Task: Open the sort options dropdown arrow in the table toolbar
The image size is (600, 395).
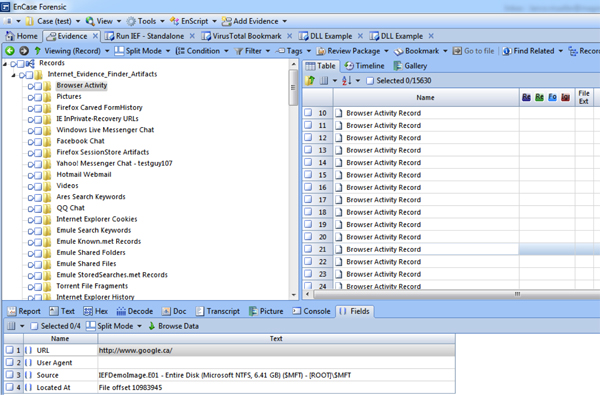Action: coord(358,81)
